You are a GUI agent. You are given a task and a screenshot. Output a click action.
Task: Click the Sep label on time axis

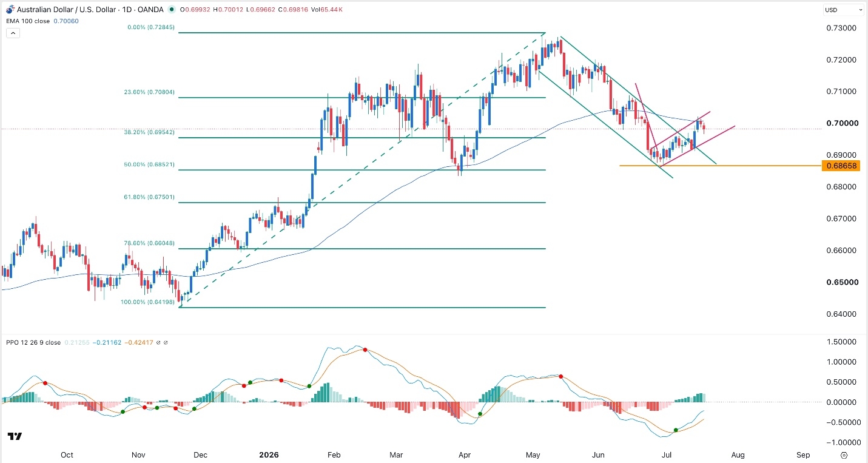click(803, 455)
